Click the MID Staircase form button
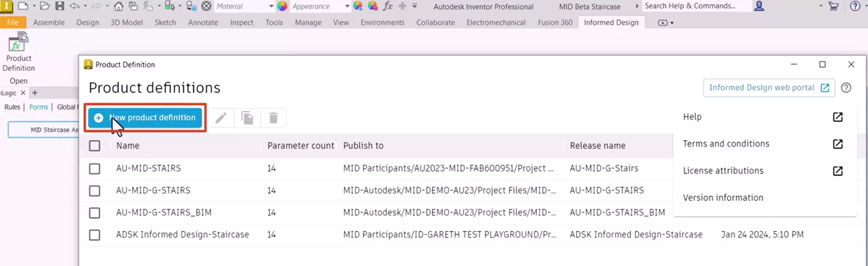 44,130
